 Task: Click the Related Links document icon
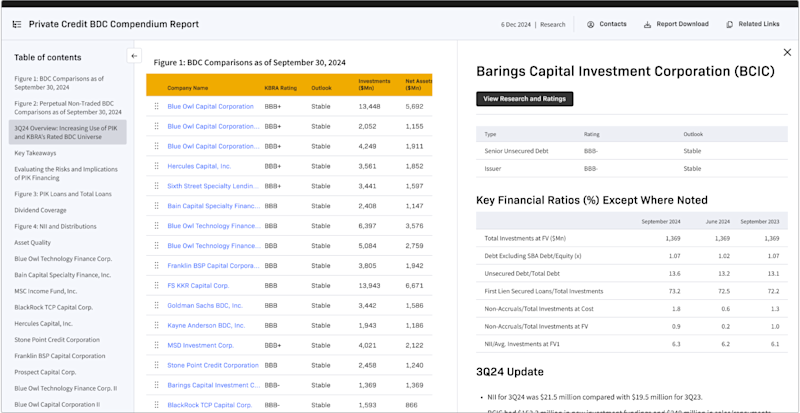(730, 24)
